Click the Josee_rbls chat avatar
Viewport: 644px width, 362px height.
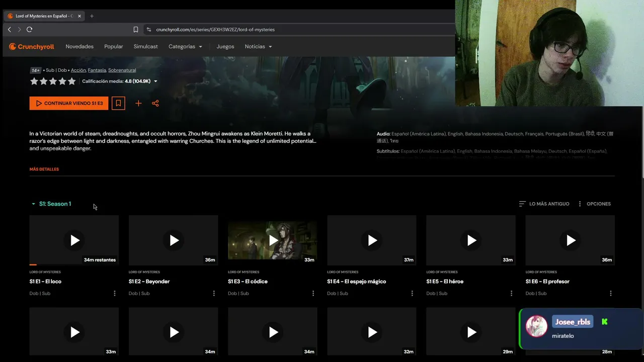coord(536,326)
